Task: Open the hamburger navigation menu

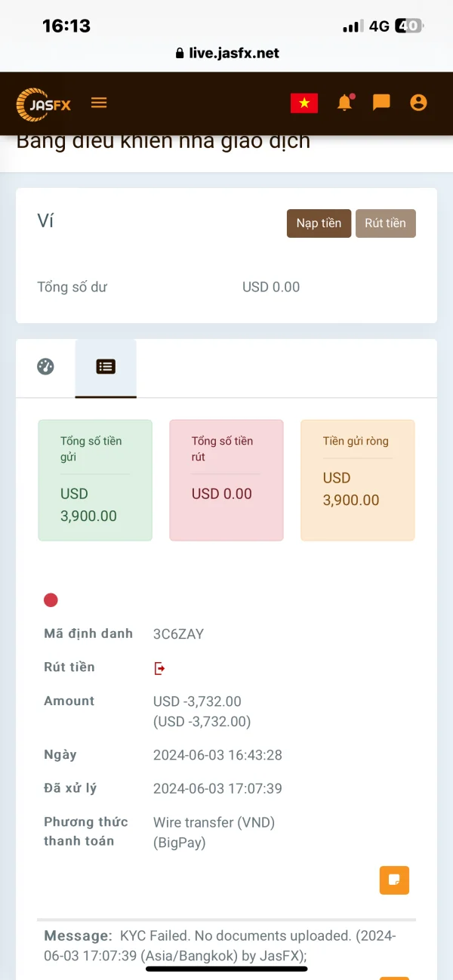Action: coord(99,103)
